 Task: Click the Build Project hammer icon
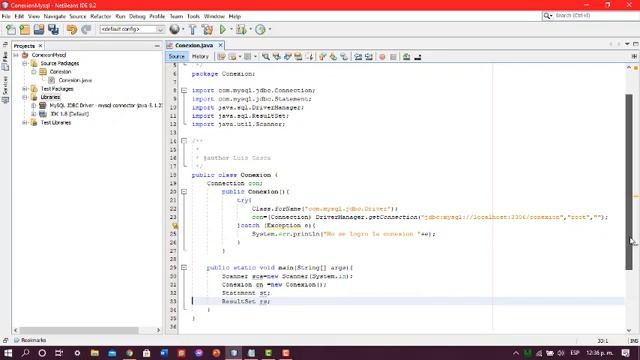coord(192,29)
